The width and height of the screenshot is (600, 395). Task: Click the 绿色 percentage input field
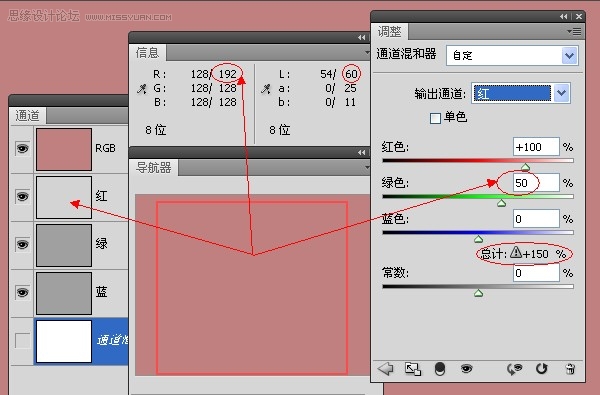(x=536, y=183)
